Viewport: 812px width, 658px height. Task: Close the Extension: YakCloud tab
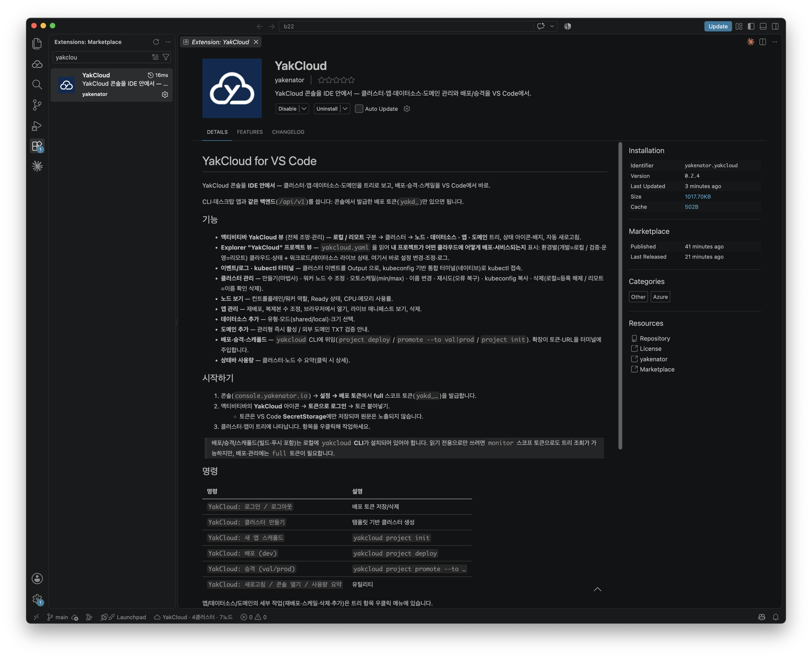coord(256,42)
